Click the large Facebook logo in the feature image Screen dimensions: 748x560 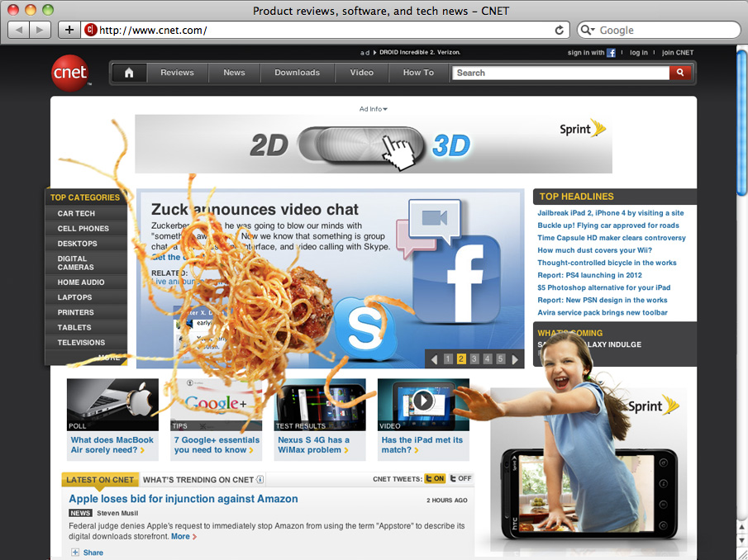[x=456, y=280]
